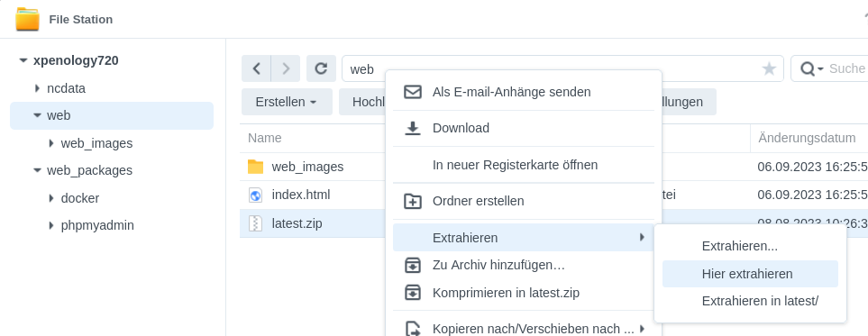Screen dimensions: 868x336
Task: Add web folder to favorites star
Action: [769, 68]
